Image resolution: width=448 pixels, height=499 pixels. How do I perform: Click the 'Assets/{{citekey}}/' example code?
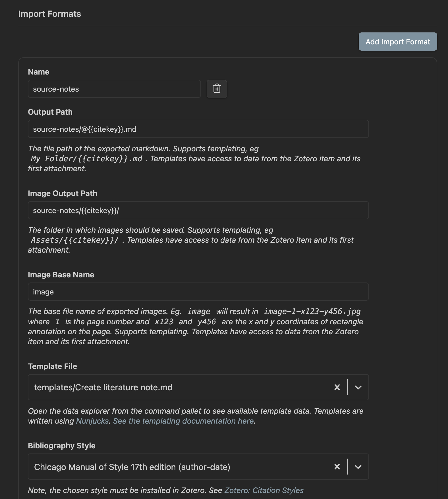tap(74, 240)
